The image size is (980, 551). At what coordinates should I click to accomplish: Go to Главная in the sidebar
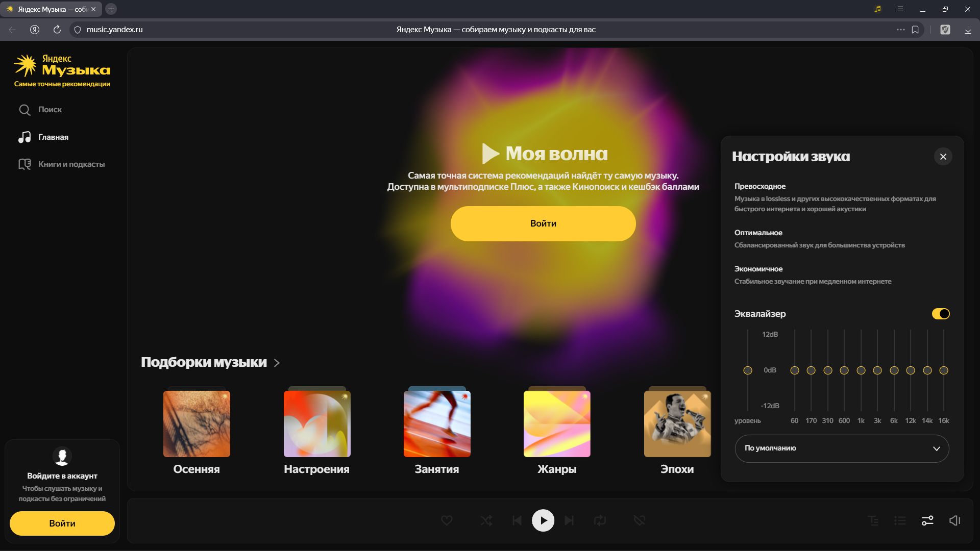click(x=43, y=137)
